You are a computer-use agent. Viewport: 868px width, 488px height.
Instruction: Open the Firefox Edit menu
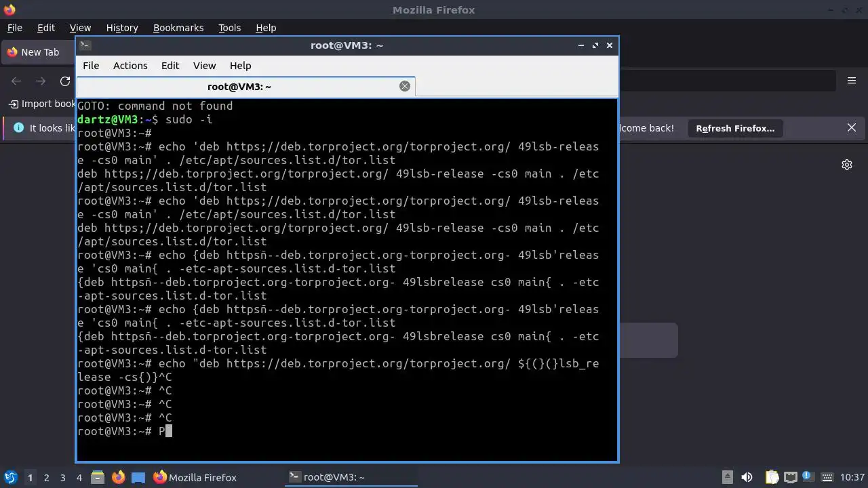click(x=46, y=28)
